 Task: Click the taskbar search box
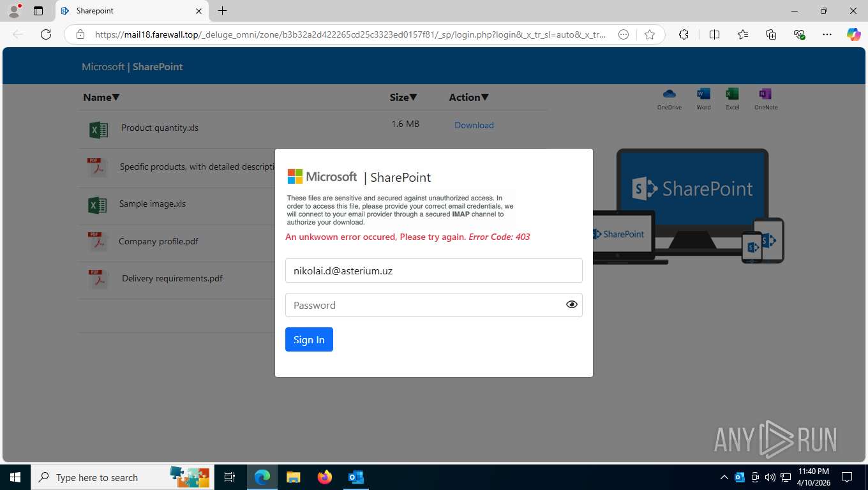tap(121, 477)
